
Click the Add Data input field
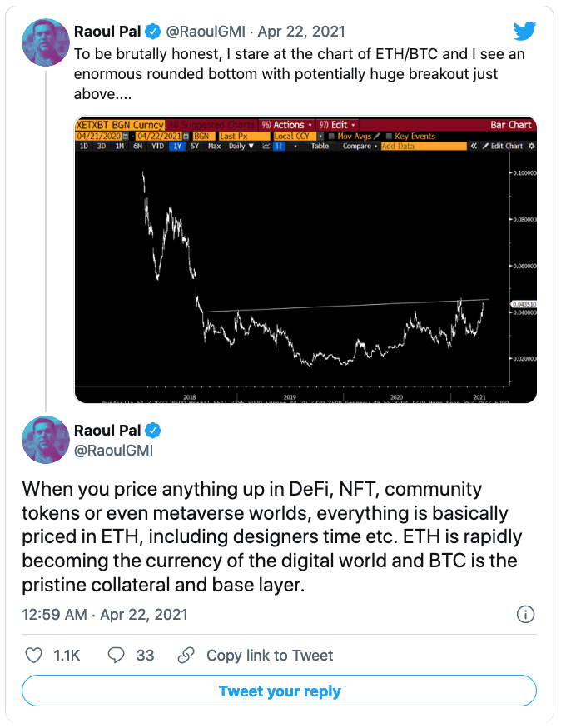tap(424, 146)
